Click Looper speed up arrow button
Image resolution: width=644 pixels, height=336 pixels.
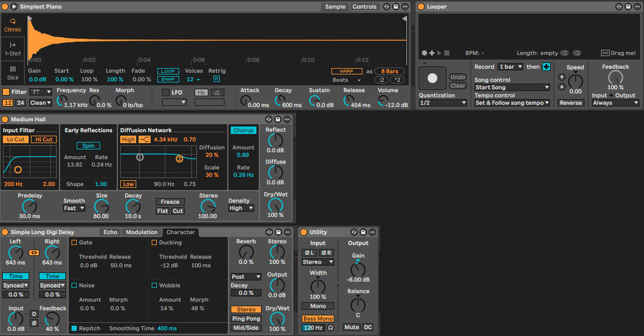[x=562, y=77]
